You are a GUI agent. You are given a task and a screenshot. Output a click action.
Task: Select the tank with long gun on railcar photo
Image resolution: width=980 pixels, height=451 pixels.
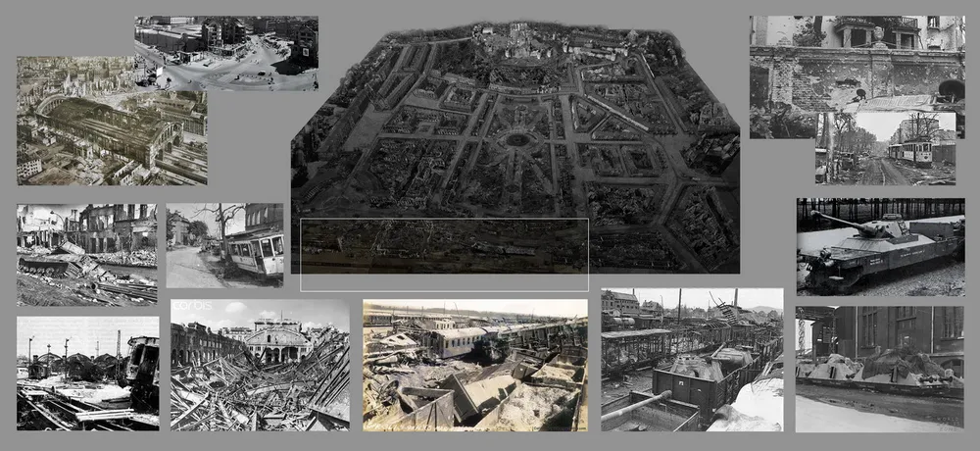(881, 246)
